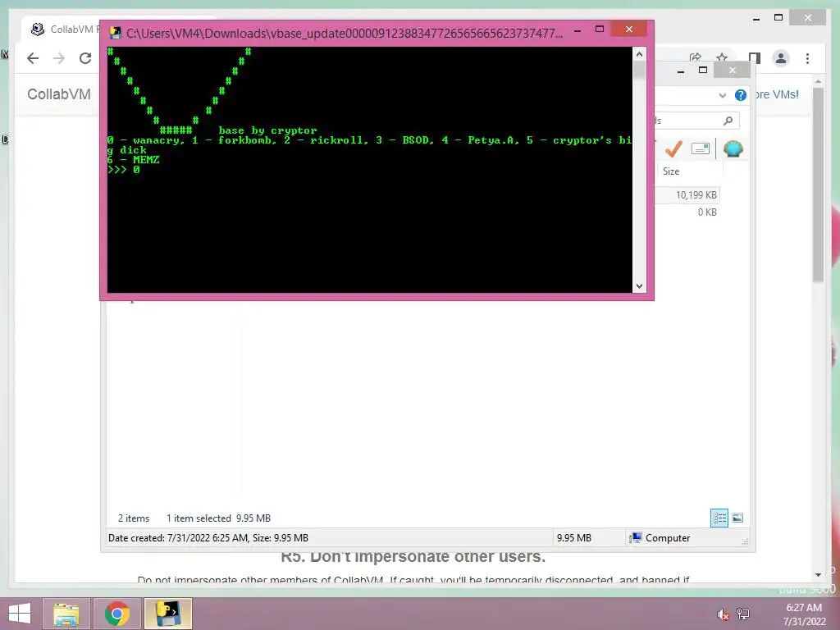840x630 pixels.
Task: Open Google Chrome from the taskbar
Action: pos(116,614)
